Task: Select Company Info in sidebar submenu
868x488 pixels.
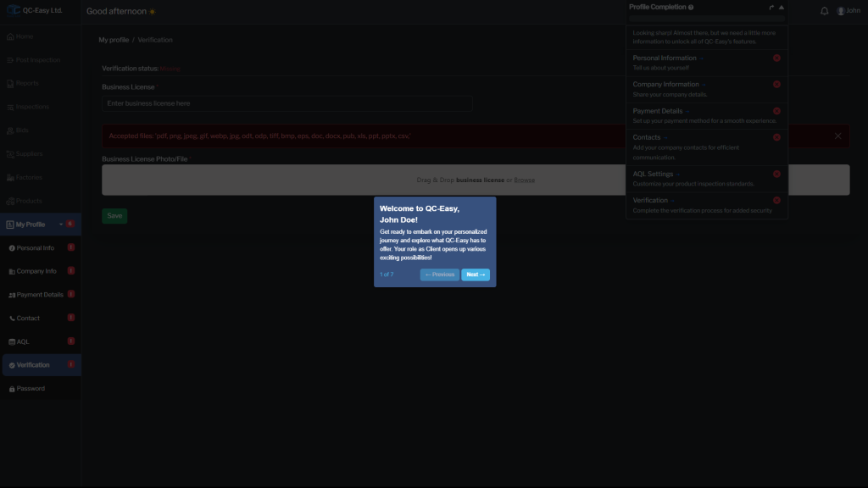Action: (x=36, y=271)
